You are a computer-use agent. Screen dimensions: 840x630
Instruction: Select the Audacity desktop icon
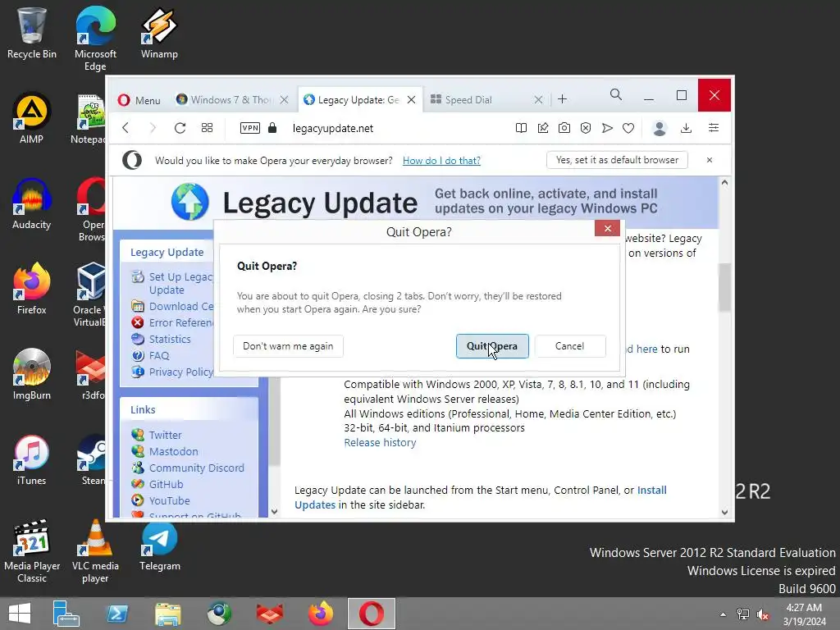click(x=32, y=204)
